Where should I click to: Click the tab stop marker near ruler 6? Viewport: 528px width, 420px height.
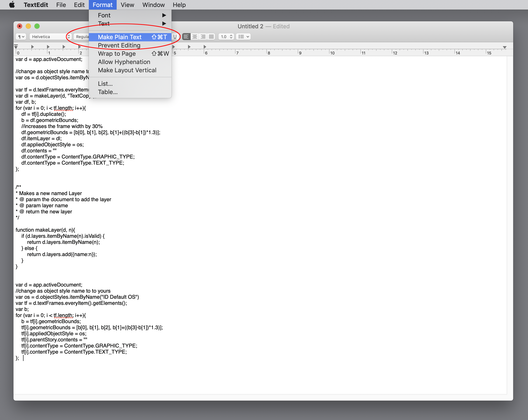[205, 47]
